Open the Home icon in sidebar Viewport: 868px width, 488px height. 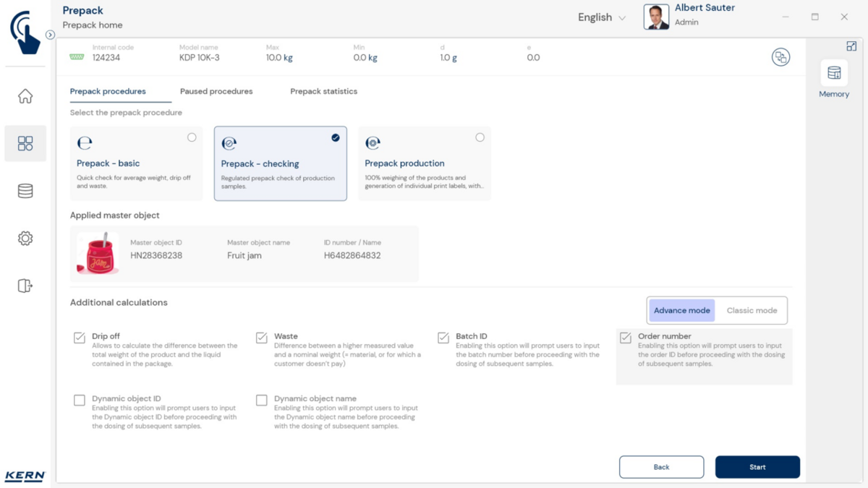[25, 96]
